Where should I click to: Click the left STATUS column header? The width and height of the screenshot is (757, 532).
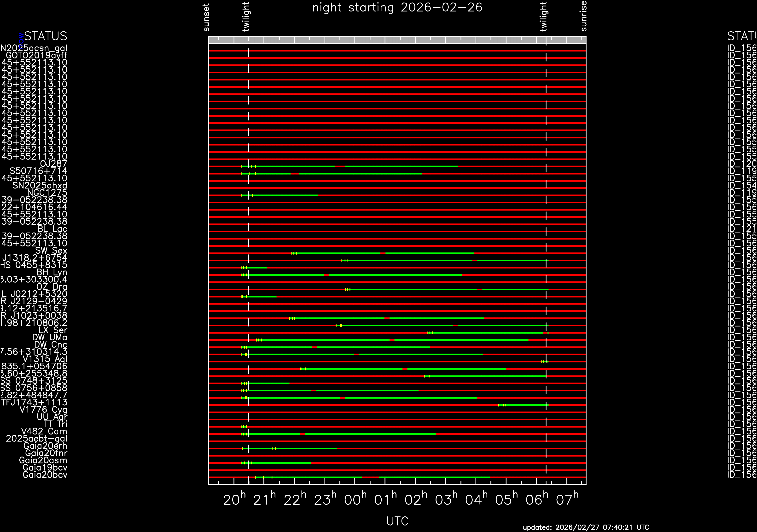(46, 36)
